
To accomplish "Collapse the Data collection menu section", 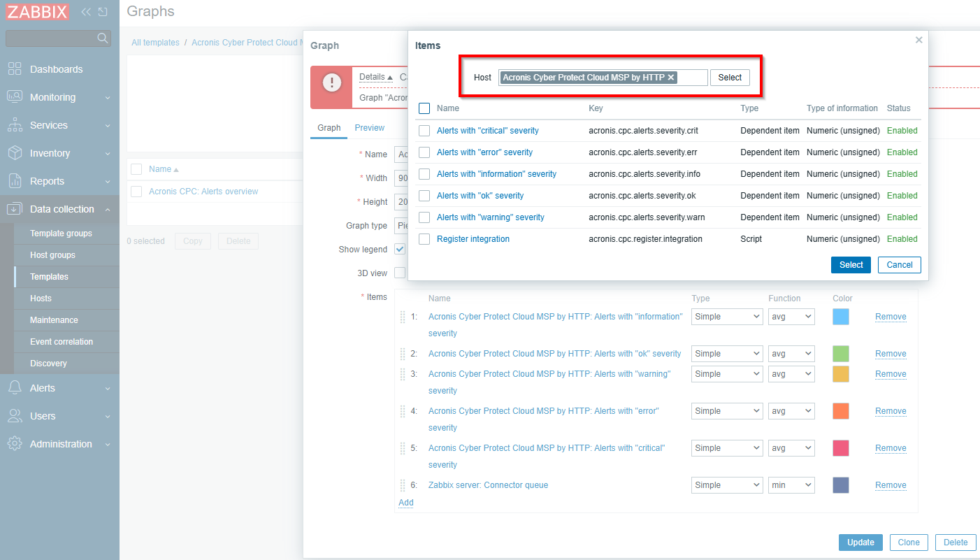I will [108, 209].
